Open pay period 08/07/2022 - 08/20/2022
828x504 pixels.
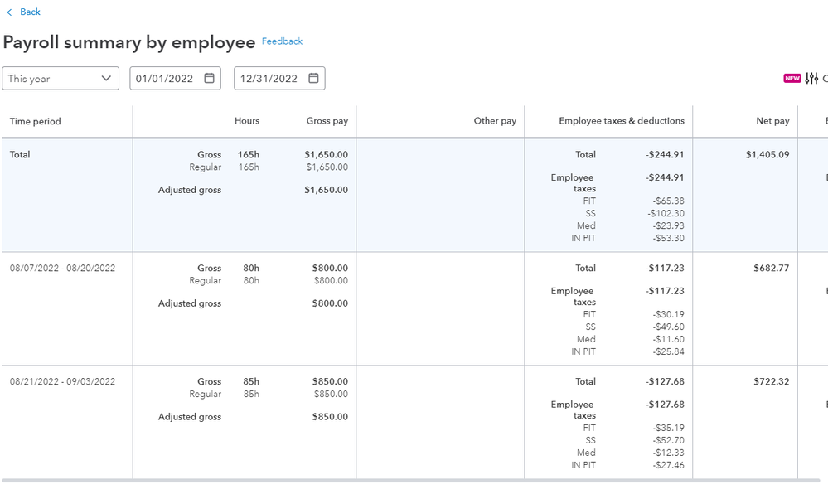tap(62, 268)
